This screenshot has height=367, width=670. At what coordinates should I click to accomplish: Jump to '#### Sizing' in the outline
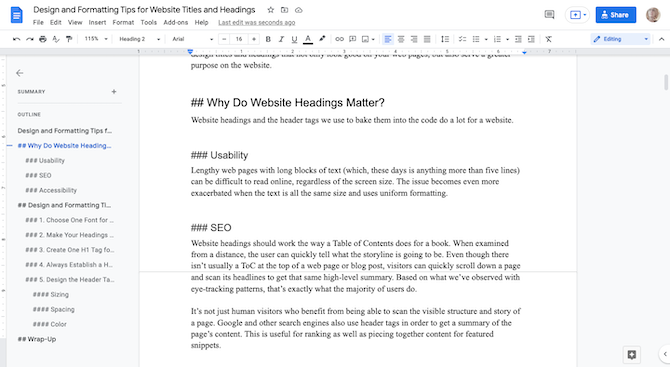point(50,294)
